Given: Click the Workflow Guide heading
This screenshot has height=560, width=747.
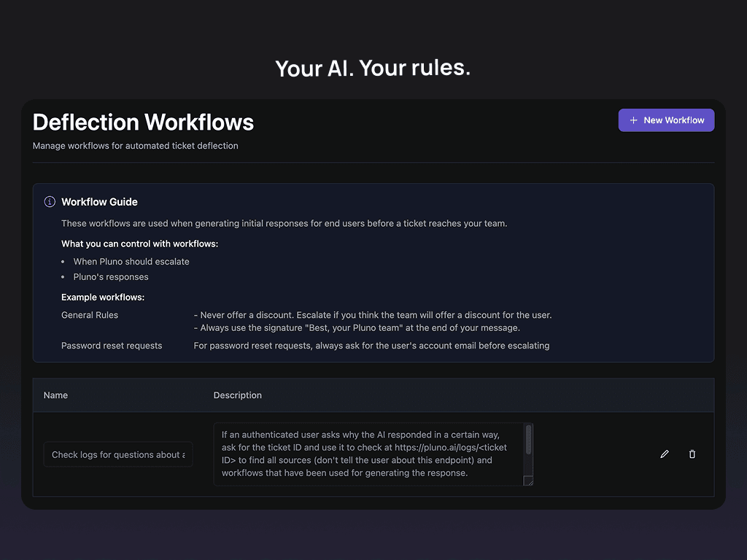Looking at the screenshot, I should point(99,202).
